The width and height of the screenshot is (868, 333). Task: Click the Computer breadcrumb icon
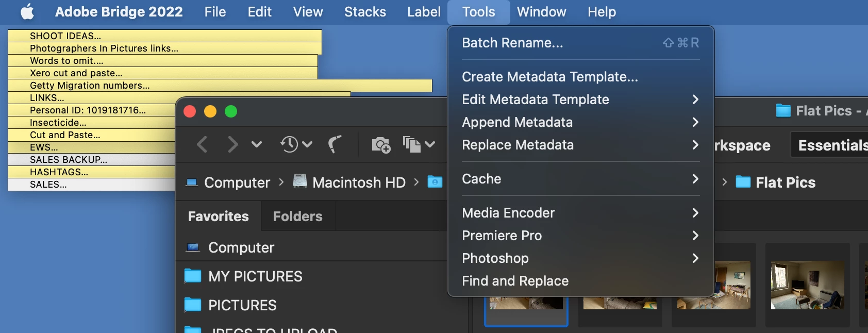(x=192, y=182)
